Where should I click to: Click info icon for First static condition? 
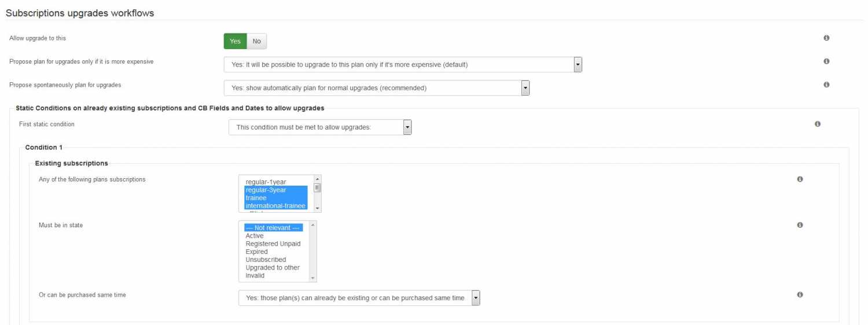[x=817, y=124]
